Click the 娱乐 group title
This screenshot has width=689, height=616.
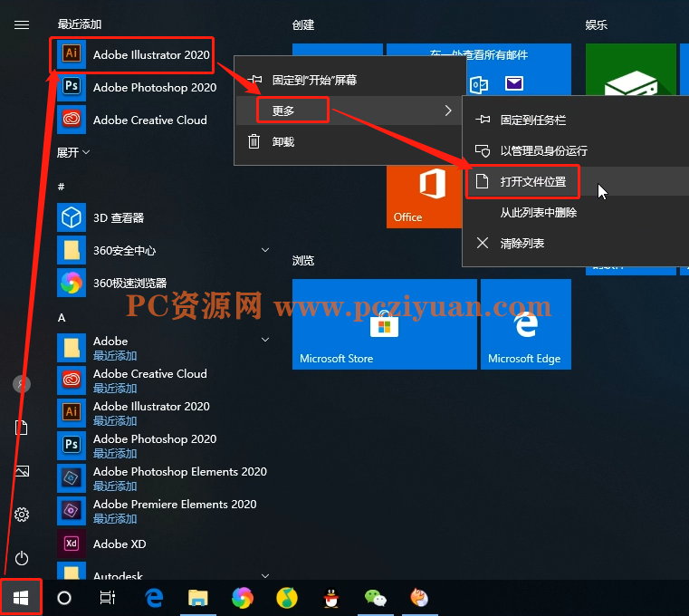(597, 25)
